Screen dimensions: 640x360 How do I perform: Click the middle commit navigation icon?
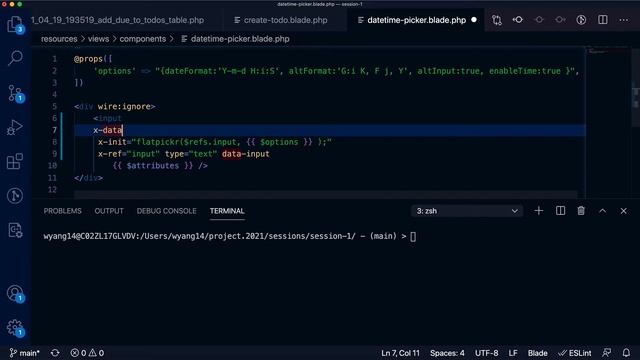click(x=539, y=20)
